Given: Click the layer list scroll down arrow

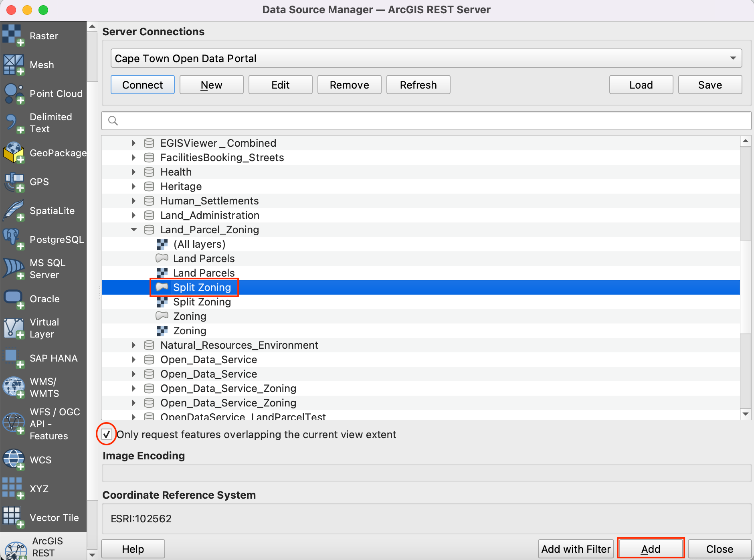Looking at the screenshot, I should pos(746,414).
